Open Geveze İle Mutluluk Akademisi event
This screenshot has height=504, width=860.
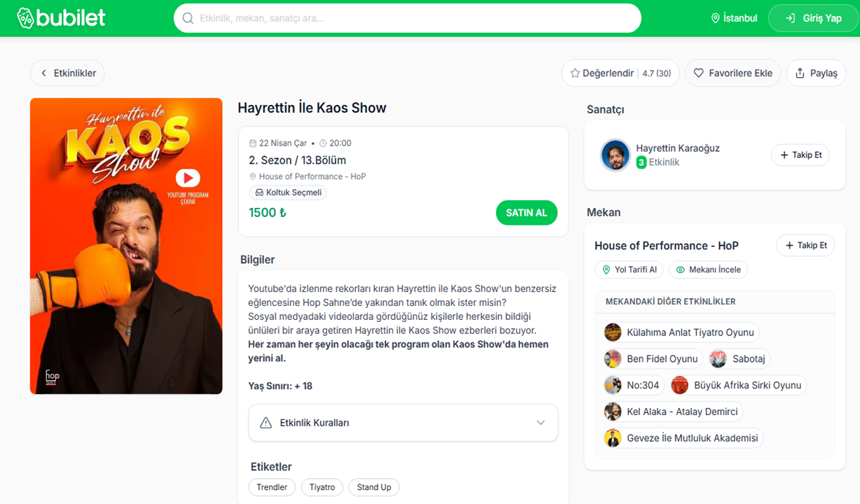click(683, 438)
